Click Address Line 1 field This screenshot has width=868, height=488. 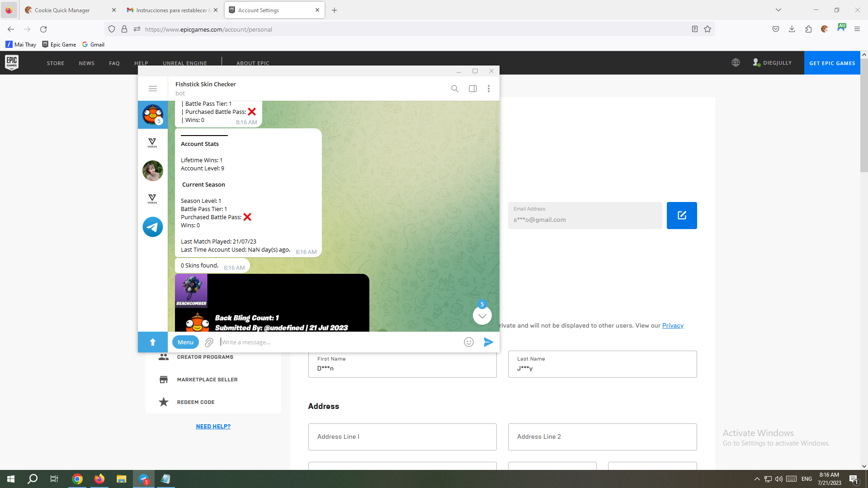402,437
